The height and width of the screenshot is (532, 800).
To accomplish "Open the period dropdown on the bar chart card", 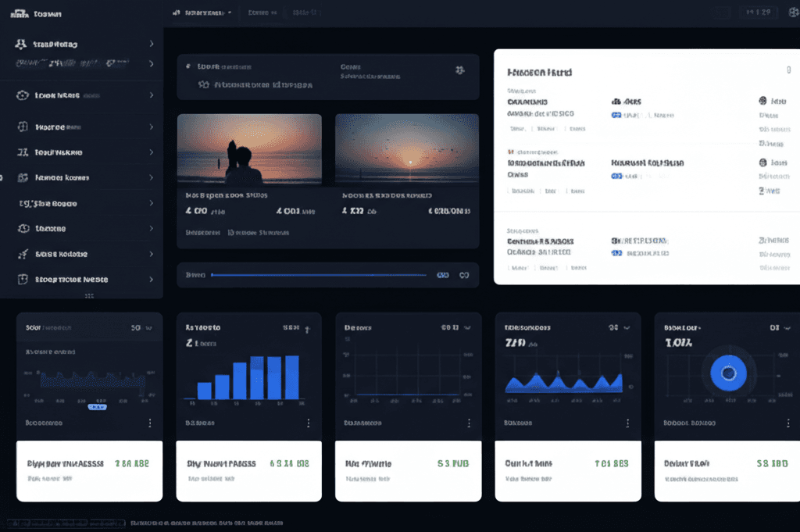I will [309, 327].
